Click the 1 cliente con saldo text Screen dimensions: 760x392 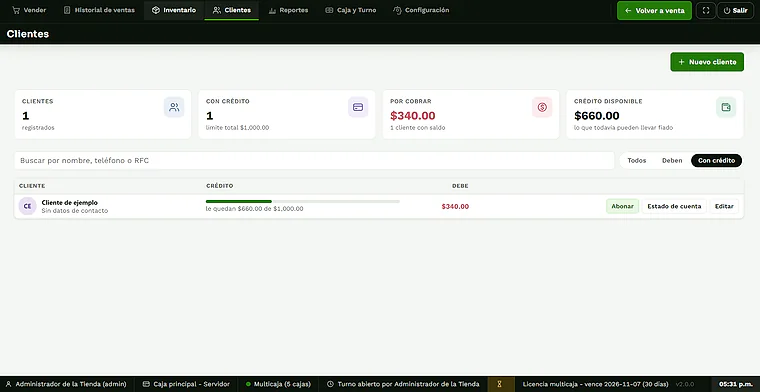coord(418,128)
